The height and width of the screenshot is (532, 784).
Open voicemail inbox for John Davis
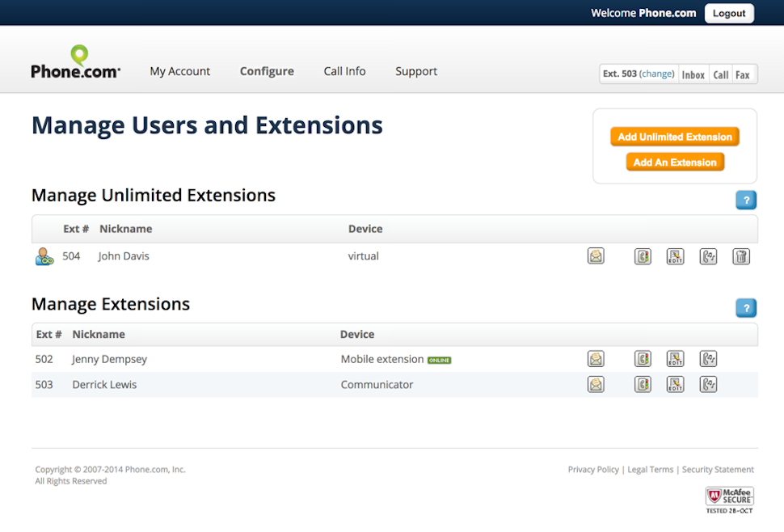[x=596, y=256]
